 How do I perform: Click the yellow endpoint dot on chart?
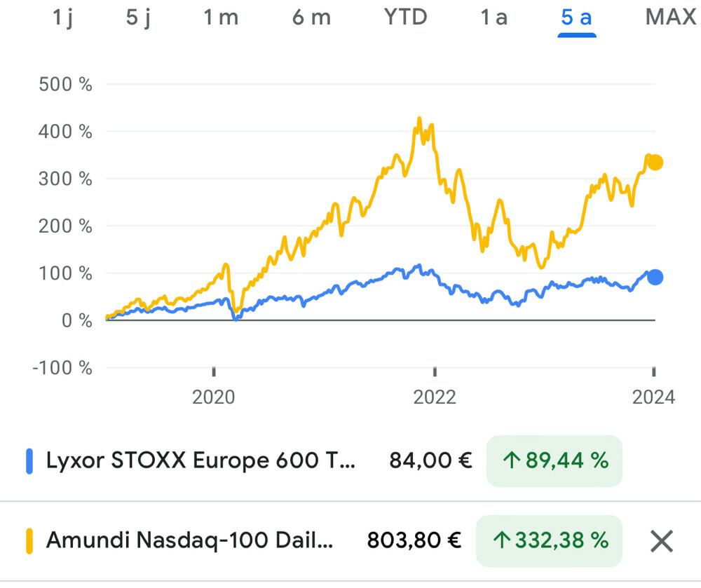pyautogui.click(x=655, y=163)
